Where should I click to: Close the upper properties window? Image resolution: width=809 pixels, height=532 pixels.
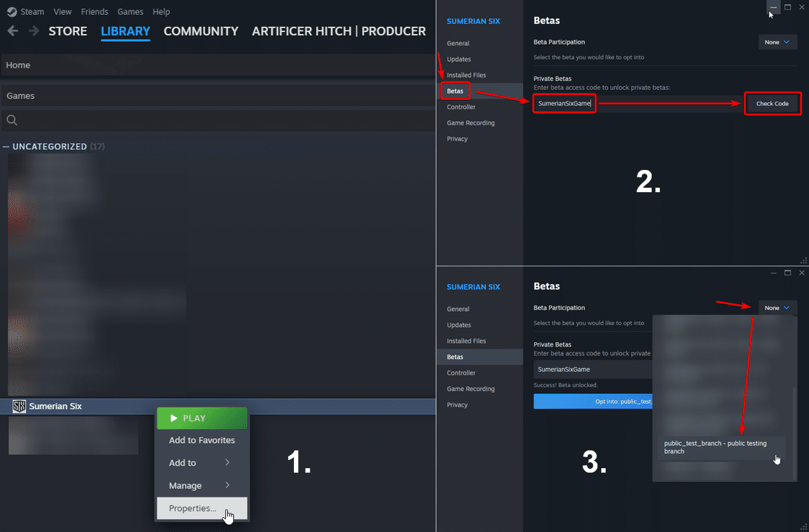(802, 7)
